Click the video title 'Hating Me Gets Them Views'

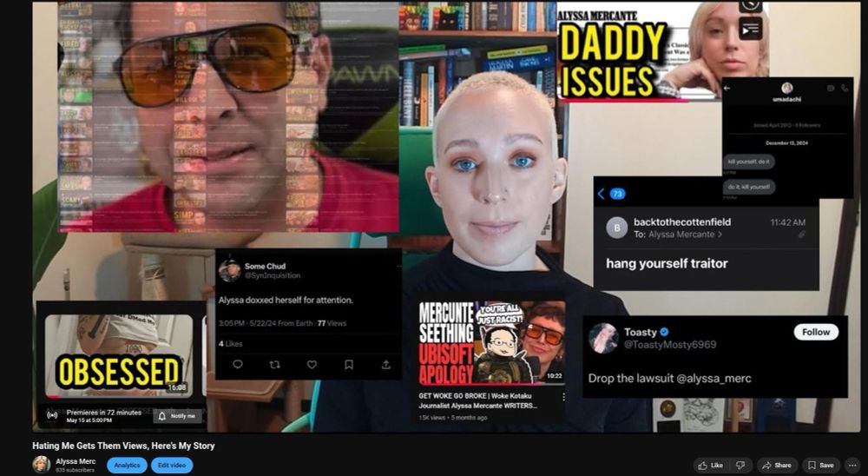click(x=123, y=446)
